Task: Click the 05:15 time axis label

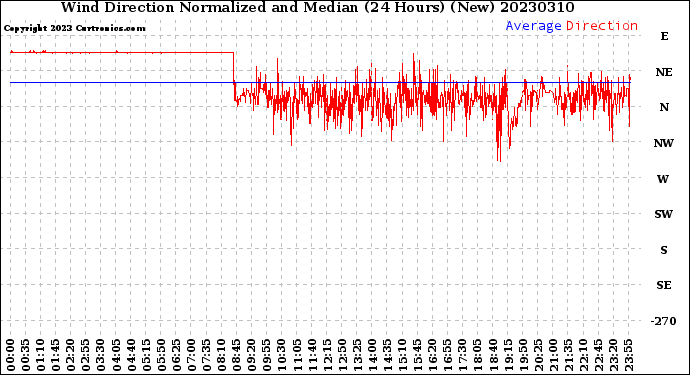Action: tap(146, 355)
